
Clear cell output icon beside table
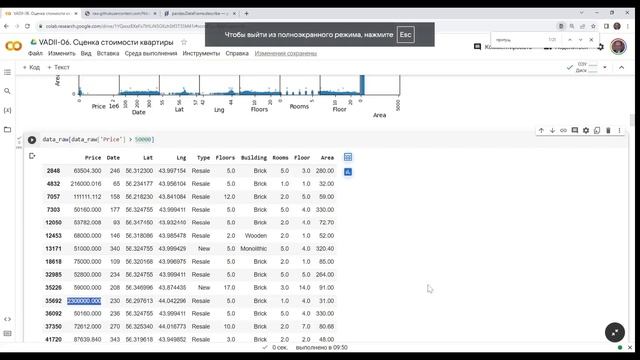[x=32, y=156]
